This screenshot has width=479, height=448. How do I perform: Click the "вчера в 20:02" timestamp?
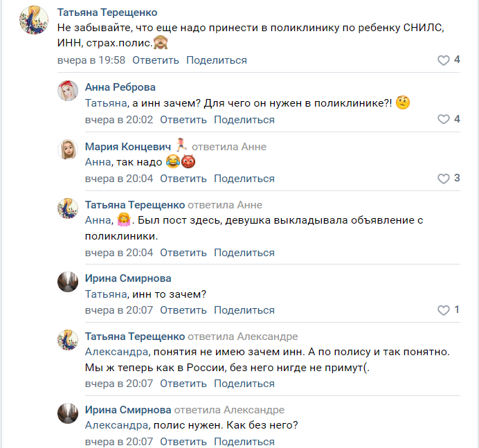119,120
